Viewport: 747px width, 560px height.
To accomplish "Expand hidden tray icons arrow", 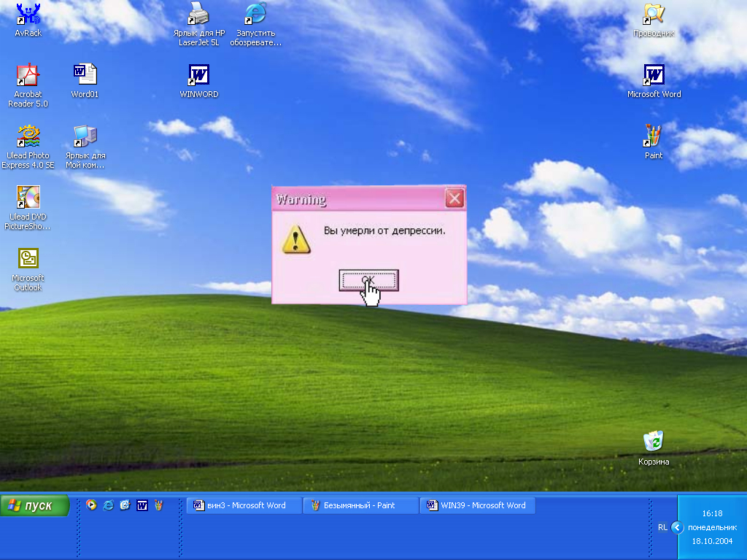I will (x=677, y=527).
